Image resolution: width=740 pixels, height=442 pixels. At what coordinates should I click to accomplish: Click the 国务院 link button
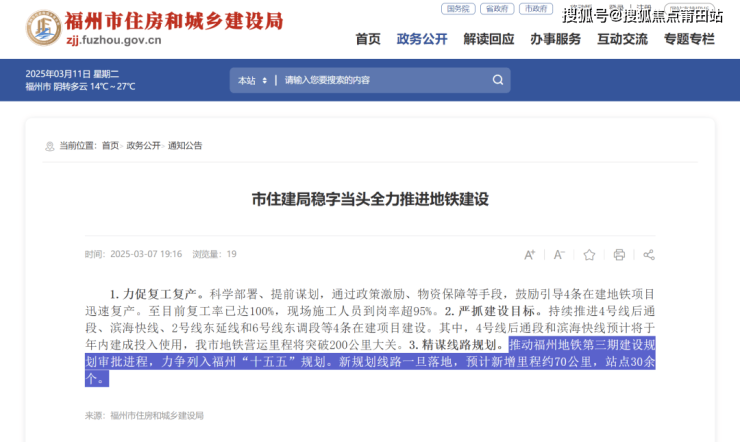click(x=458, y=9)
